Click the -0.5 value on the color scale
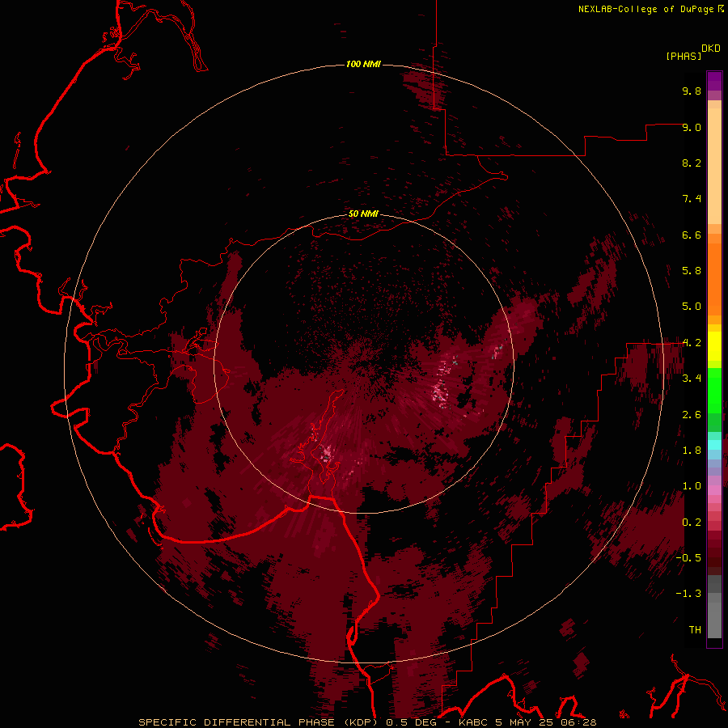This screenshot has height=728, width=728. click(x=688, y=558)
